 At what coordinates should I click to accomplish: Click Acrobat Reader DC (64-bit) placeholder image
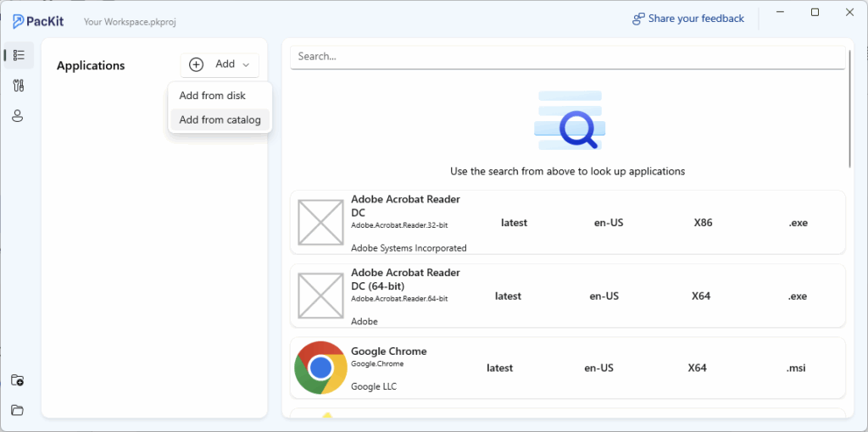click(x=320, y=296)
